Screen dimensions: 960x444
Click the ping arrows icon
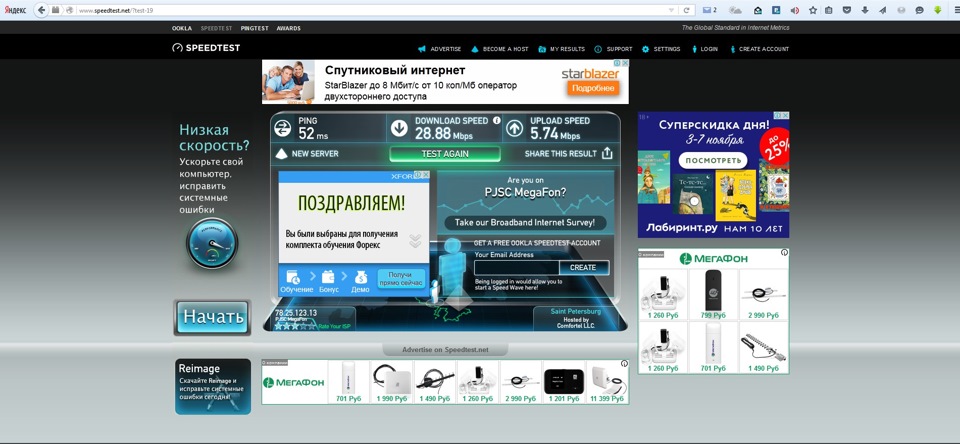(283, 128)
